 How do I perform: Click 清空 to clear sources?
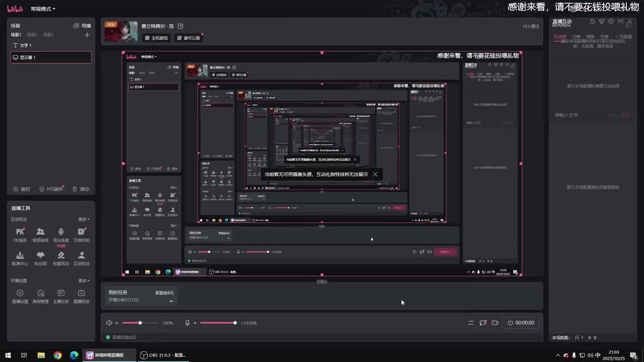point(80,189)
